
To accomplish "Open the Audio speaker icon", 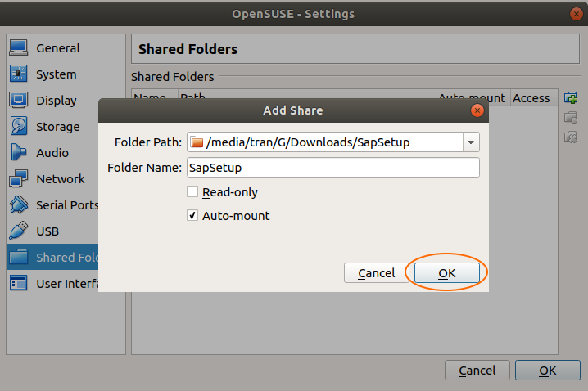I will pos(18,152).
